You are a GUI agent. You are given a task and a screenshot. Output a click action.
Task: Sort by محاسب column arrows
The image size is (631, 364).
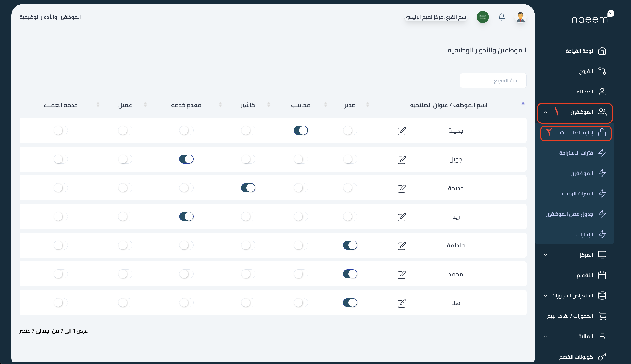(x=326, y=105)
